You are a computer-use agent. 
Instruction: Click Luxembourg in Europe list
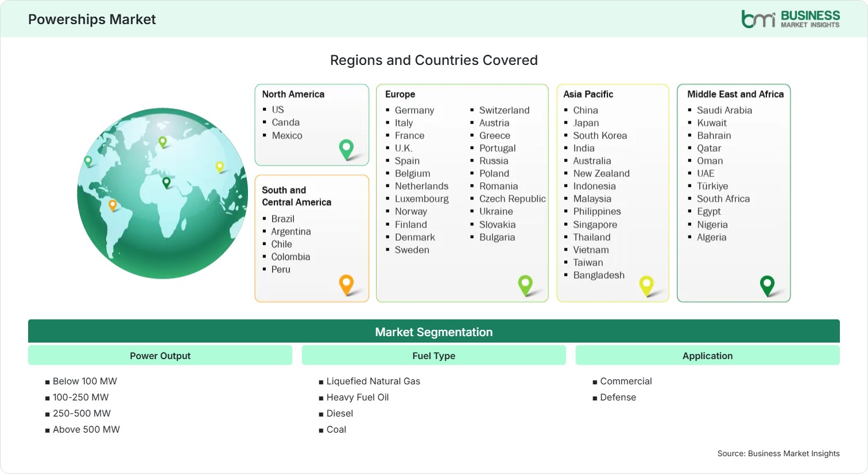[x=422, y=199]
